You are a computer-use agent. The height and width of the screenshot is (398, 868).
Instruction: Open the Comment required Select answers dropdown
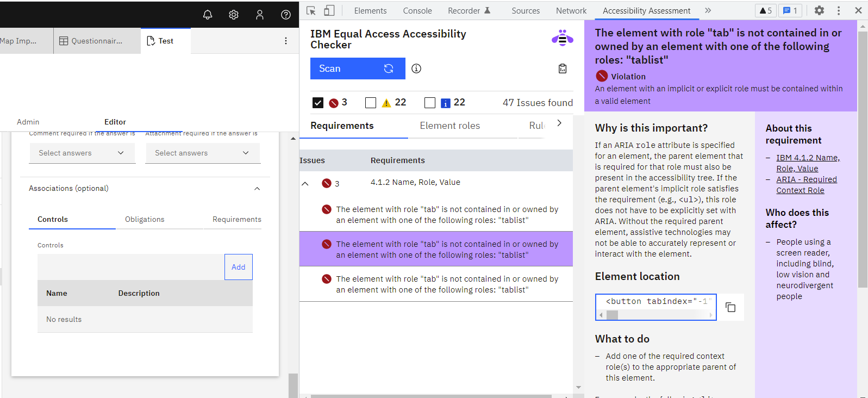[x=82, y=153]
